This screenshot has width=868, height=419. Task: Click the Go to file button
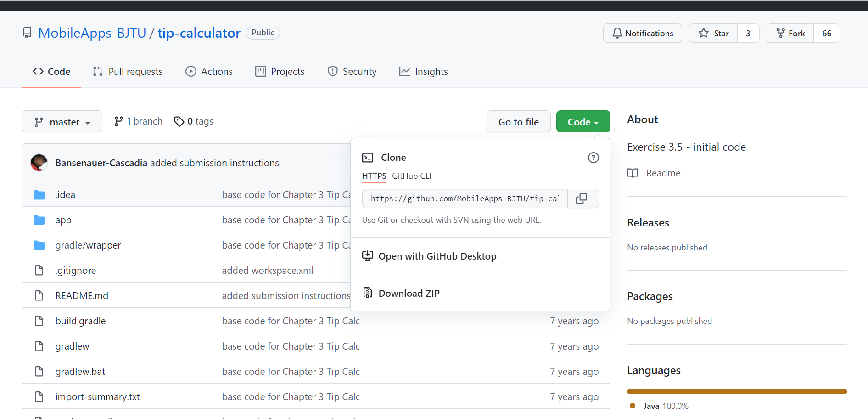519,122
